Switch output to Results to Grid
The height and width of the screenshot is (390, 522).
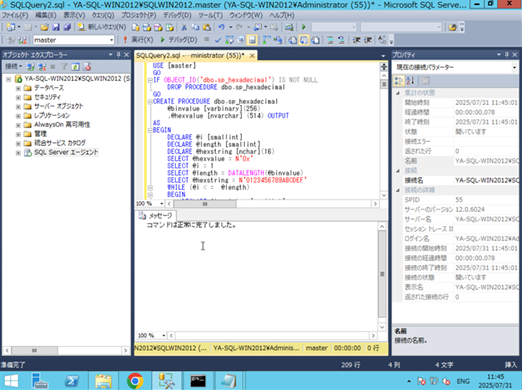[x=304, y=40]
